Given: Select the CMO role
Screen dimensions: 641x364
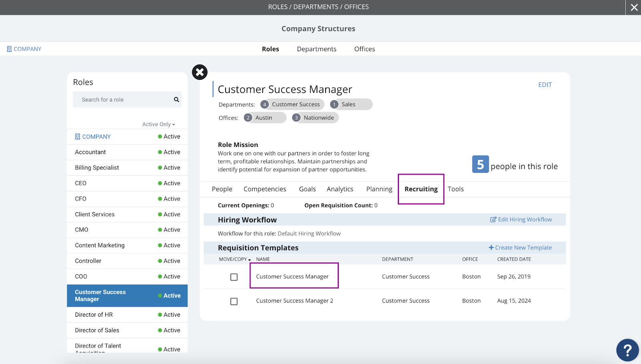Looking at the screenshot, I should [127, 230].
